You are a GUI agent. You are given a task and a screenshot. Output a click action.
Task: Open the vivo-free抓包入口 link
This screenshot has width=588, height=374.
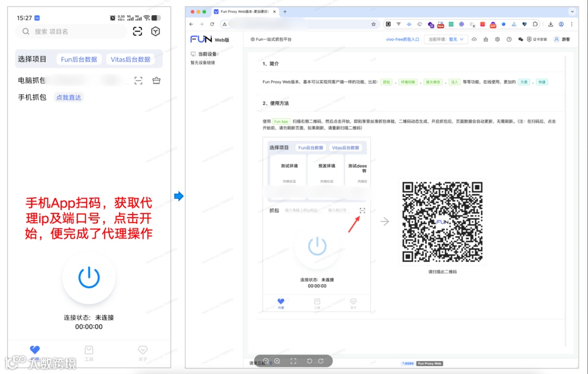(402, 39)
